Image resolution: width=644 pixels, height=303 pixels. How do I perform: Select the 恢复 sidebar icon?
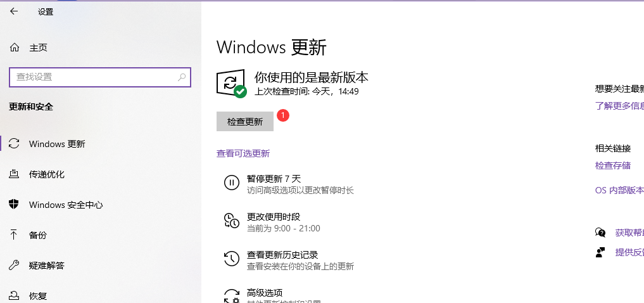(14, 295)
